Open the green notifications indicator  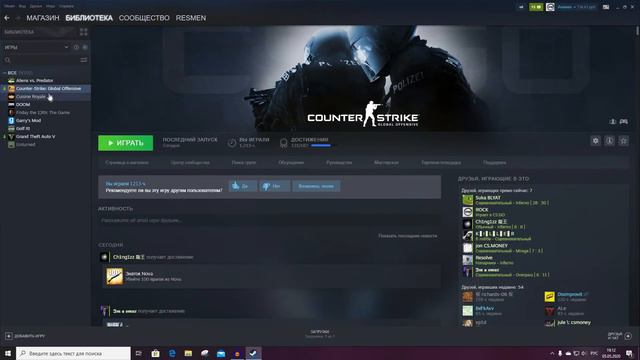point(536,7)
